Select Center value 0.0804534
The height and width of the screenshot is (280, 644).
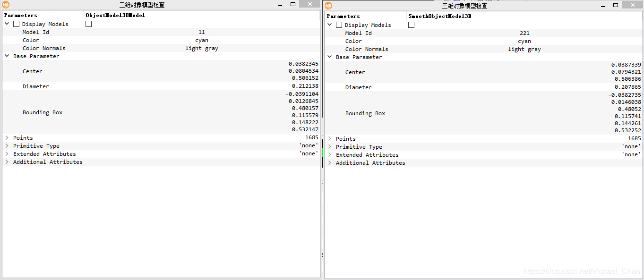(x=303, y=71)
